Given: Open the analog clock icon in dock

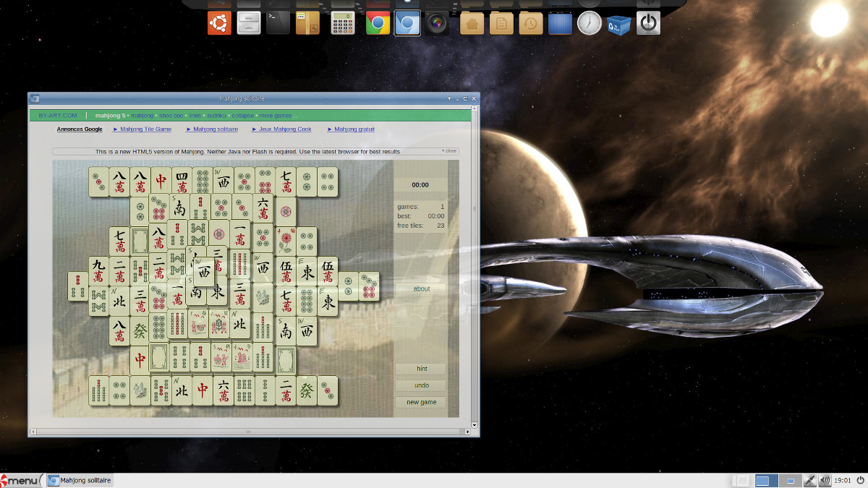Looking at the screenshot, I should coord(590,23).
